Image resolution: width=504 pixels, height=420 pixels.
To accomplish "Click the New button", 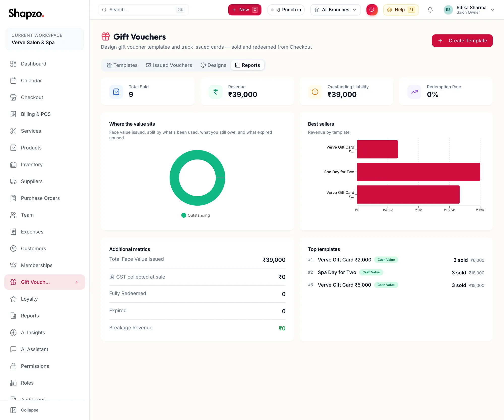I will click(245, 10).
